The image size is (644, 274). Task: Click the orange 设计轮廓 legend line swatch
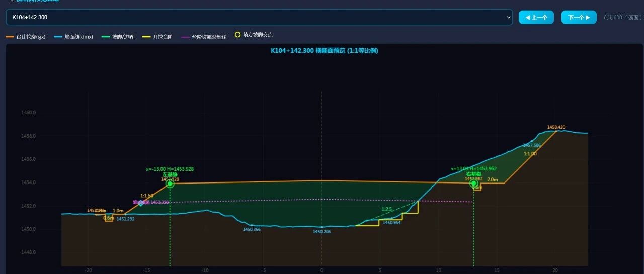[10, 37]
